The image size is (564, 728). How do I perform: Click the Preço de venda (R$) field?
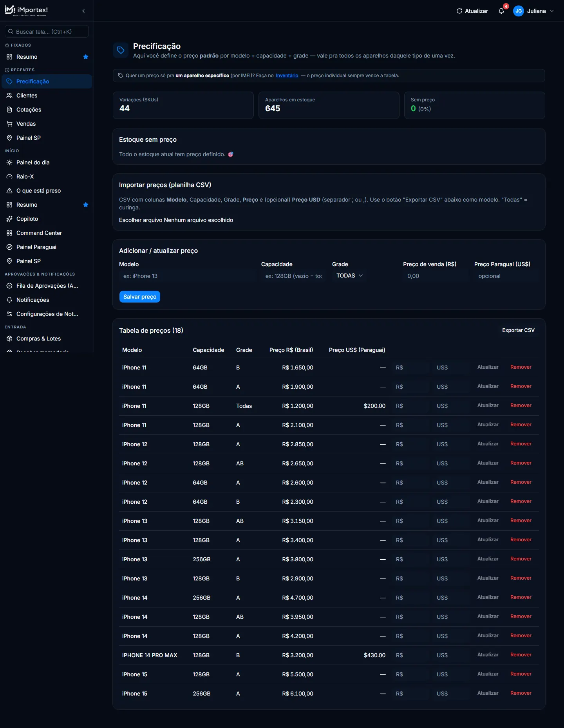[436, 276]
